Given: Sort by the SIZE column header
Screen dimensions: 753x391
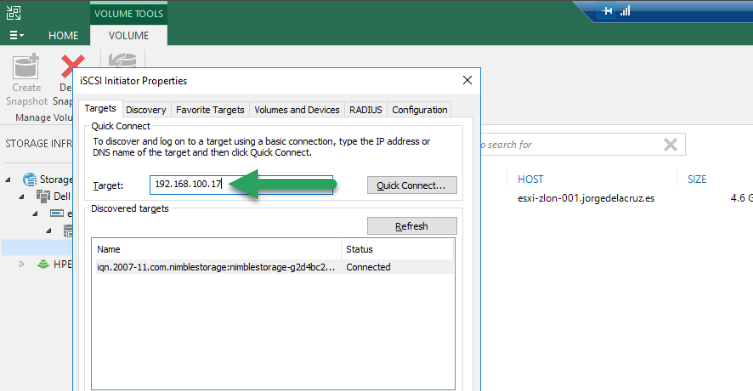Looking at the screenshot, I should point(696,179).
